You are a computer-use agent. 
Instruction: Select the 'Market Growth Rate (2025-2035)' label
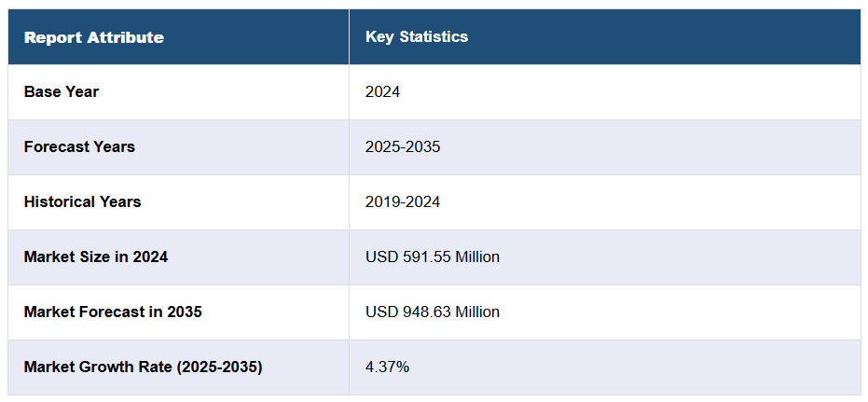[143, 367]
